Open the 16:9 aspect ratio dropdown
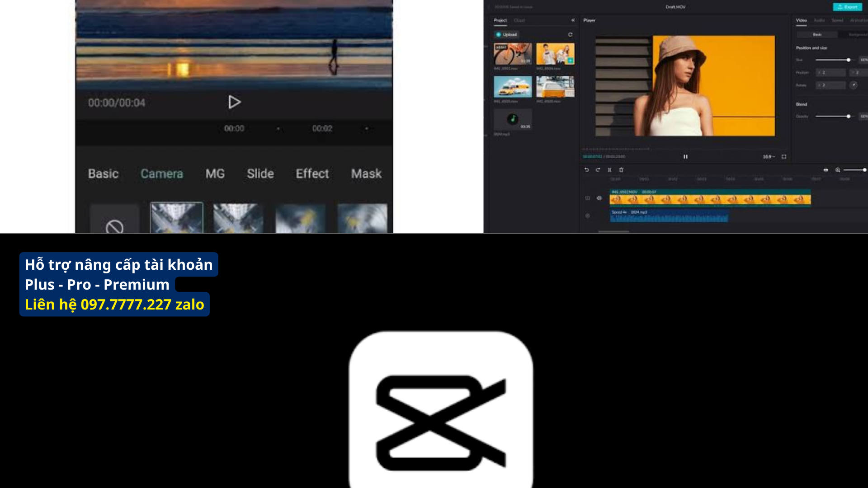This screenshot has height=488, width=868. click(x=769, y=157)
